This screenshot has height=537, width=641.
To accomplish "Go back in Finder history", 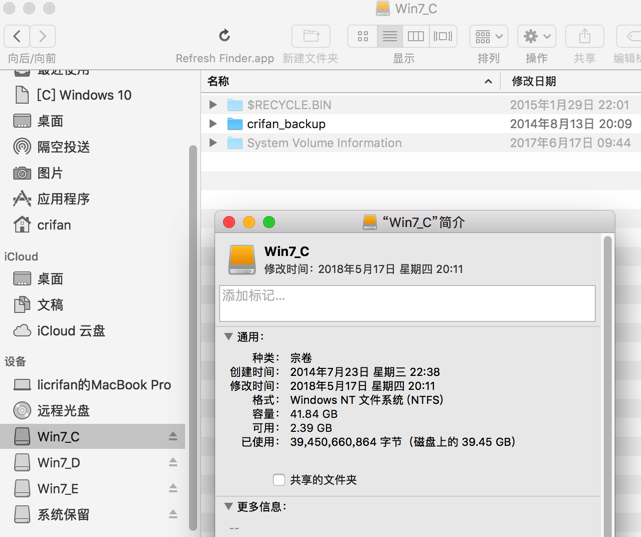I will pos(17,36).
